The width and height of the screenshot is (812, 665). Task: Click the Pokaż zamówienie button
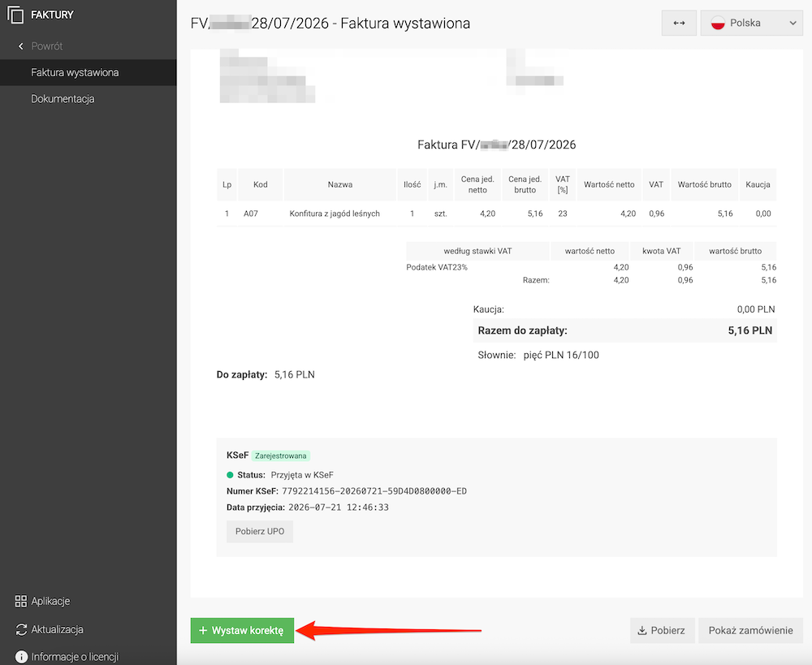pyautogui.click(x=750, y=630)
